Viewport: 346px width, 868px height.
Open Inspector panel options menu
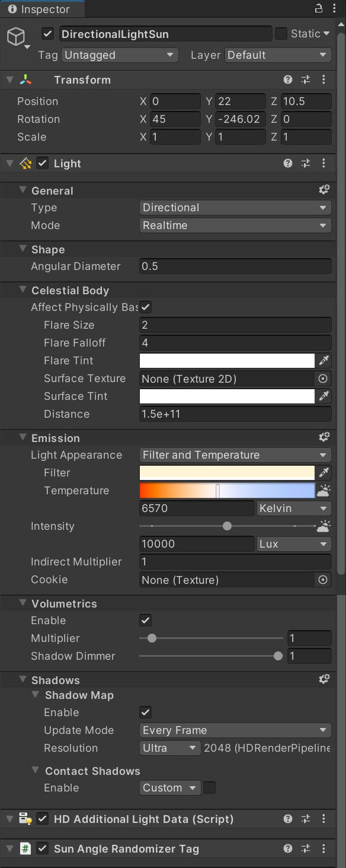click(x=337, y=8)
